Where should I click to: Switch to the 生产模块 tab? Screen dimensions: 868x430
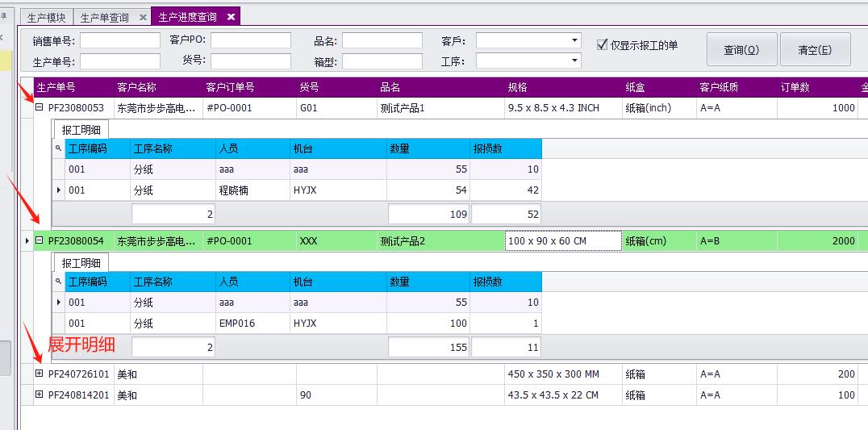click(47, 17)
